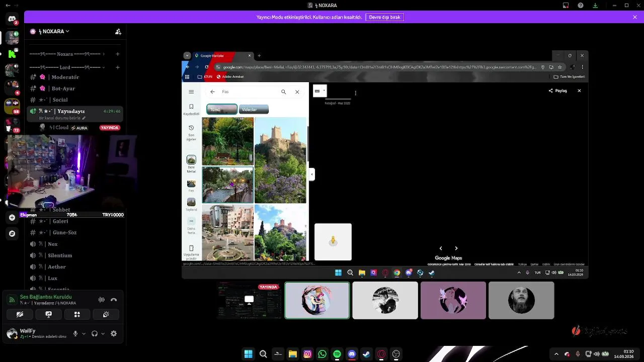644x362 pixels.
Task: Collapse the side panel arrow in streamed Maps
Action: pos(311,174)
